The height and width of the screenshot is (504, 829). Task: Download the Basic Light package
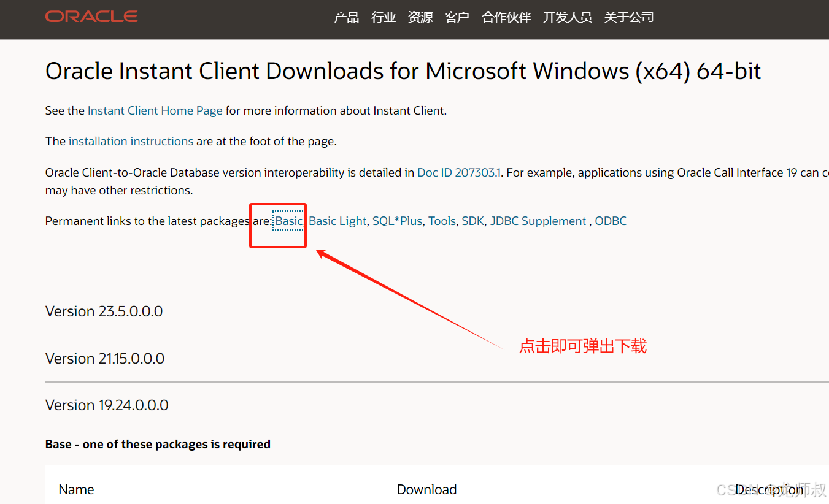pos(337,221)
